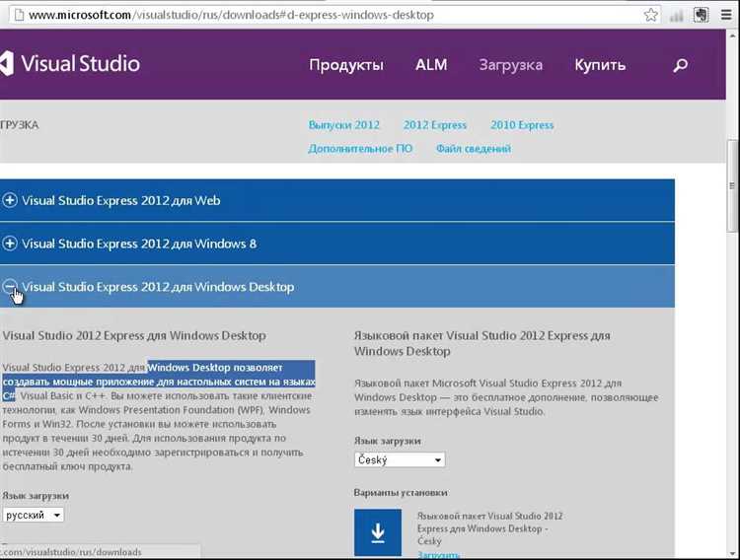Image resolution: width=740 pixels, height=560 pixels.
Task: Click heading Visual Studio 2012 Express для Windows Desktop
Action: point(134,335)
